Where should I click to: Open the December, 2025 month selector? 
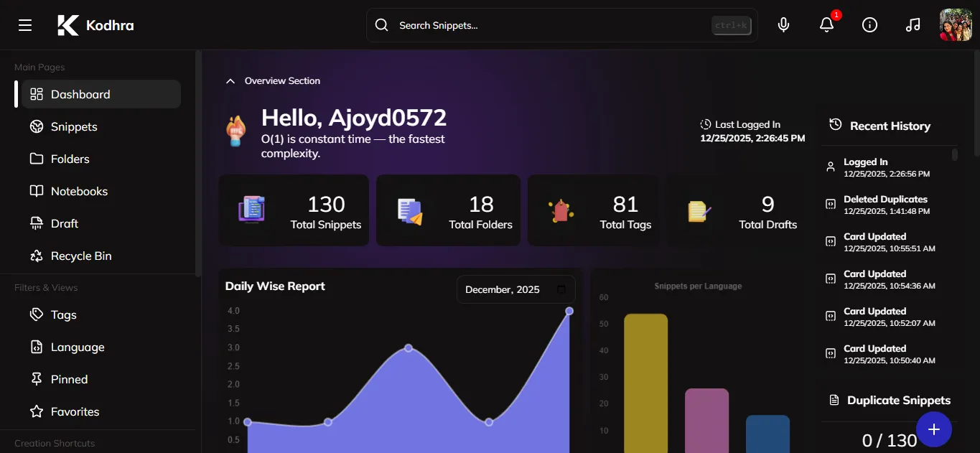pyautogui.click(x=515, y=289)
